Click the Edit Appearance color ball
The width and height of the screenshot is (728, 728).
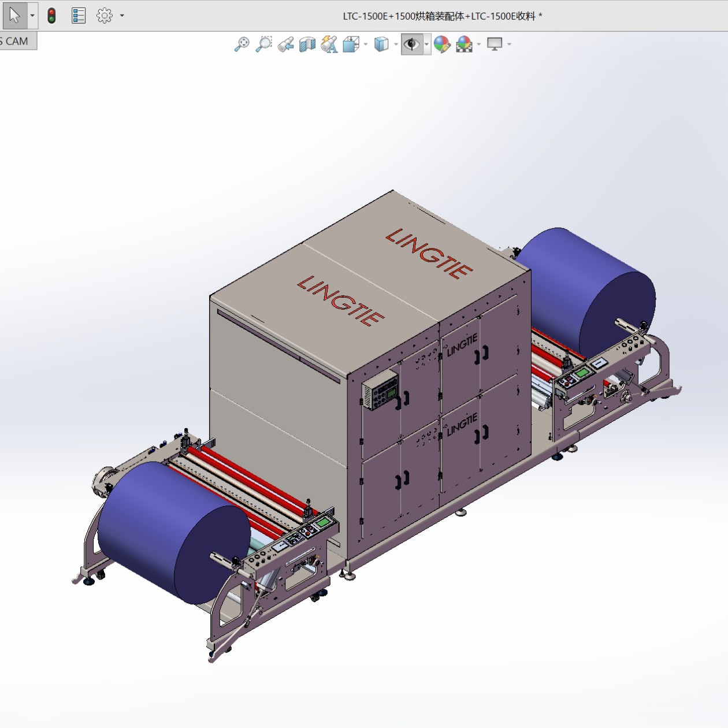click(x=442, y=44)
